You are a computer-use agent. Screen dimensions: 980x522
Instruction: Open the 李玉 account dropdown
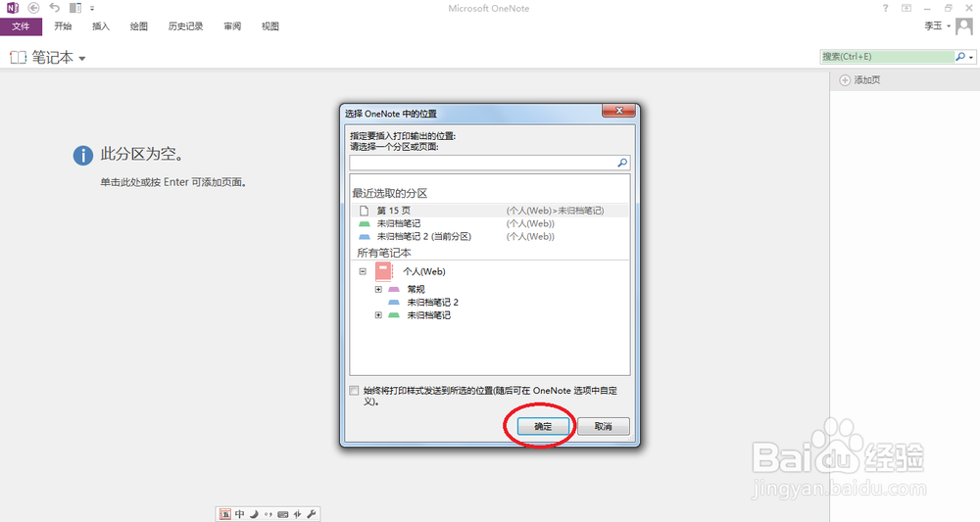point(938,26)
